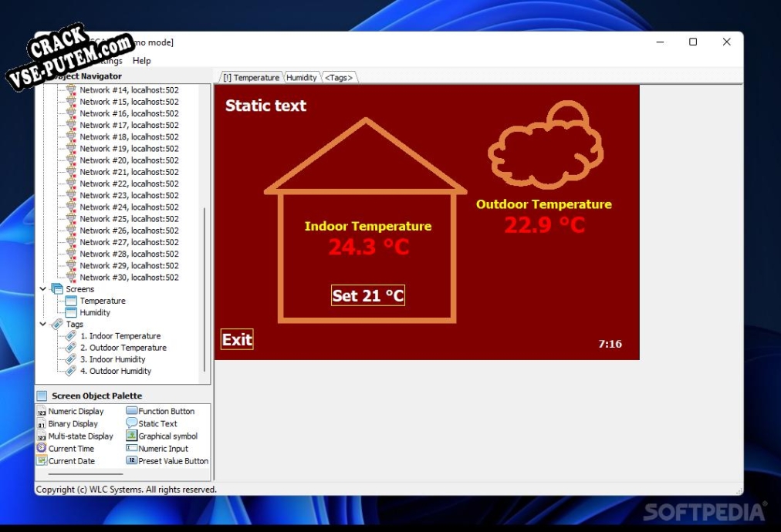
Task: Click the Indoor Temperature tag icon
Action: pyautogui.click(x=71, y=336)
